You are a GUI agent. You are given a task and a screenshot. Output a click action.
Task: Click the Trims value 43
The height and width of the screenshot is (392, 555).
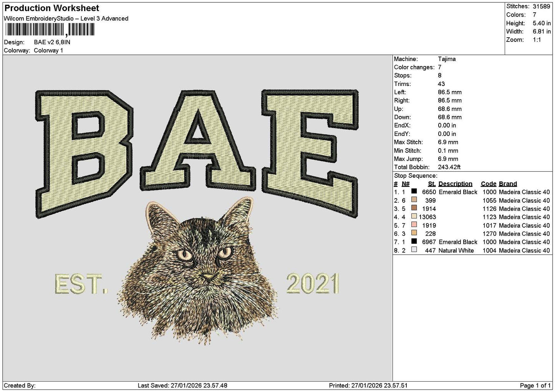pyautogui.click(x=441, y=84)
